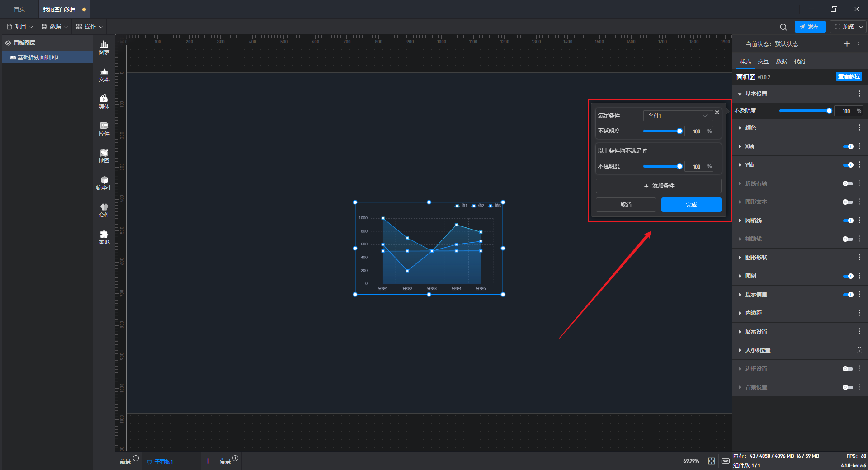Adjust the 不透明度 slider under 满足条件
Screen dimensions: 868x470
point(662,131)
